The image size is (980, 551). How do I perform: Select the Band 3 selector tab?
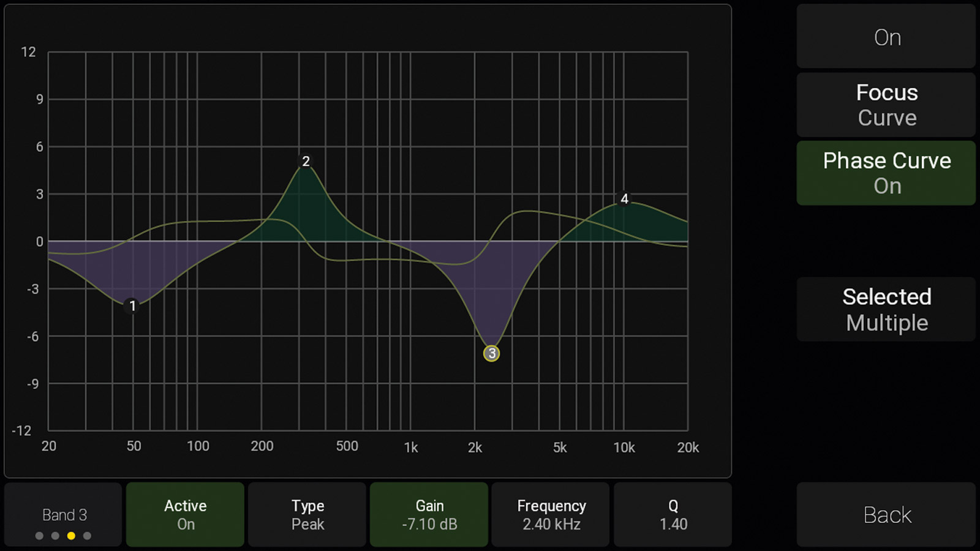click(64, 514)
